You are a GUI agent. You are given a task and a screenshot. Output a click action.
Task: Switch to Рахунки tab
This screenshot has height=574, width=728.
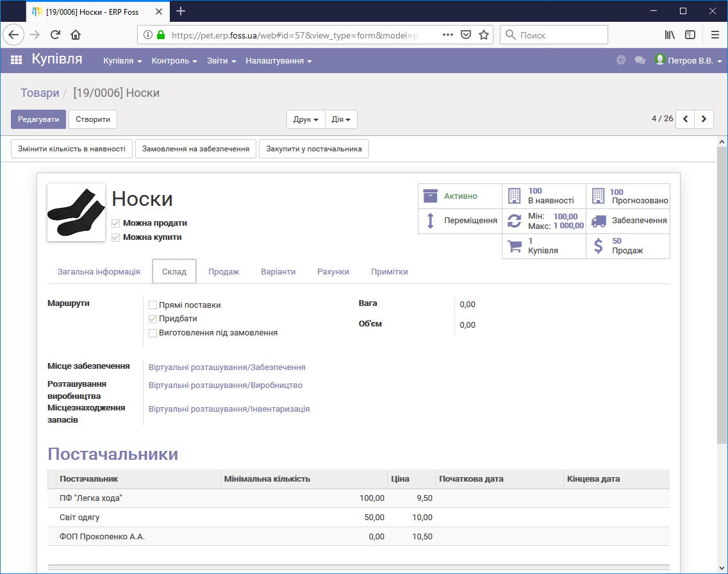(333, 272)
